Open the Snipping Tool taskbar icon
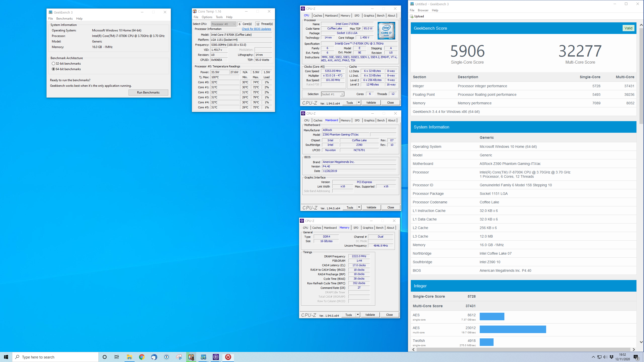This screenshot has height=362, width=644. point(179,357)
